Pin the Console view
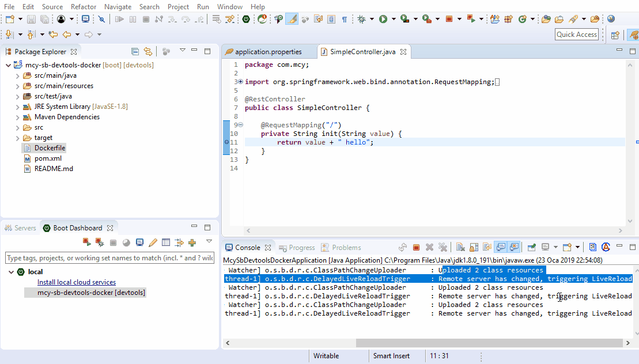 click(x=531, y=247)
